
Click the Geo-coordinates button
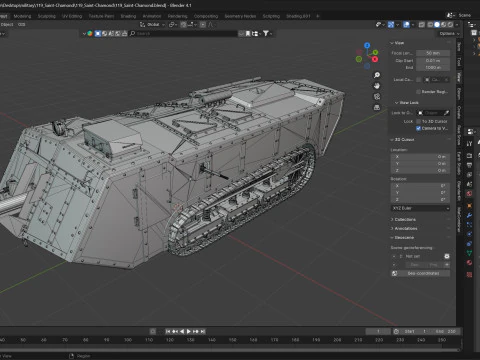(420, 273)
